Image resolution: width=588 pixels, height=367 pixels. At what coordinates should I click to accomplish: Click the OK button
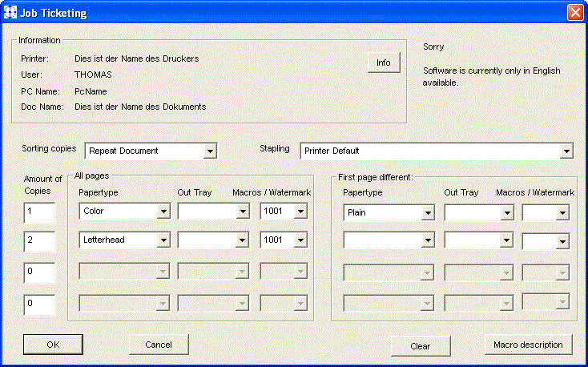tap(53, 345)
